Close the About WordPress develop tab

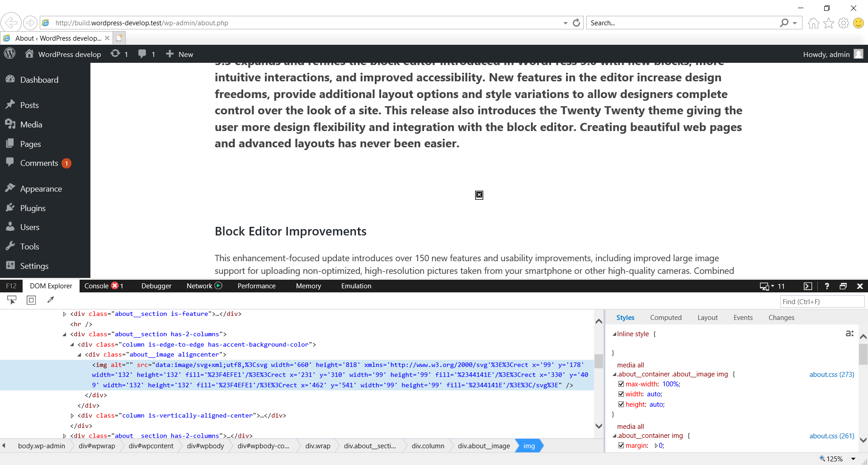107,38
